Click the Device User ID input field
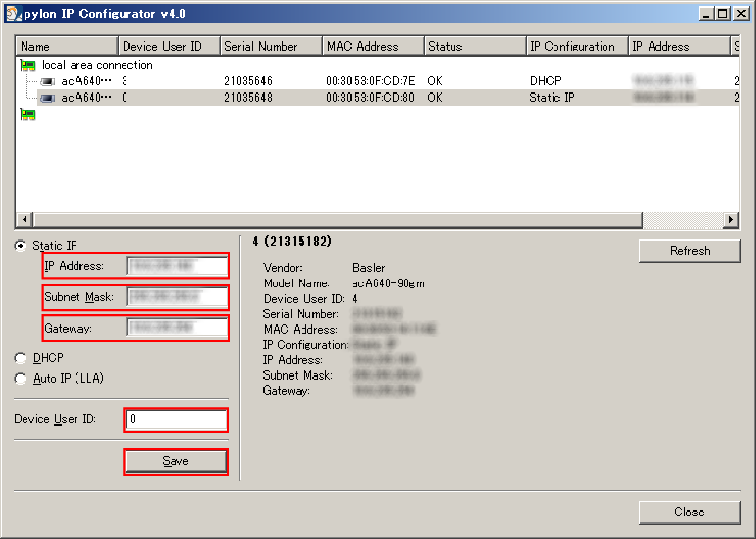 [176, 420]
